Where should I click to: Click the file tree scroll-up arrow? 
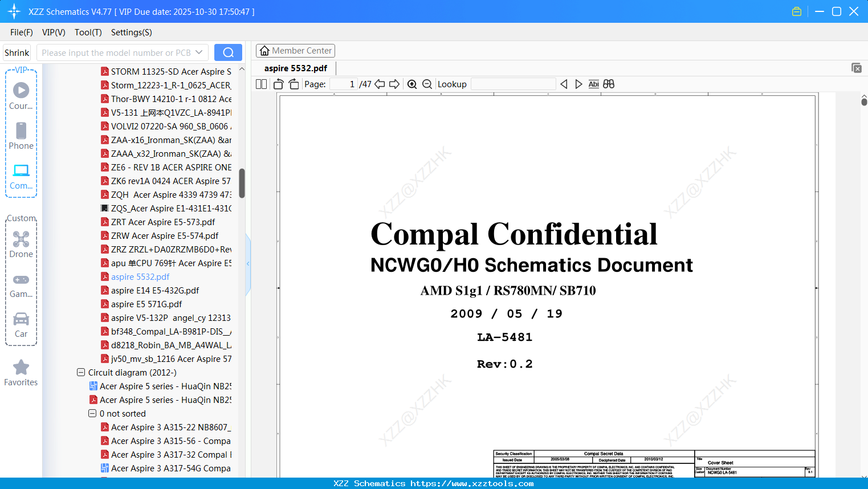(242, 69)
